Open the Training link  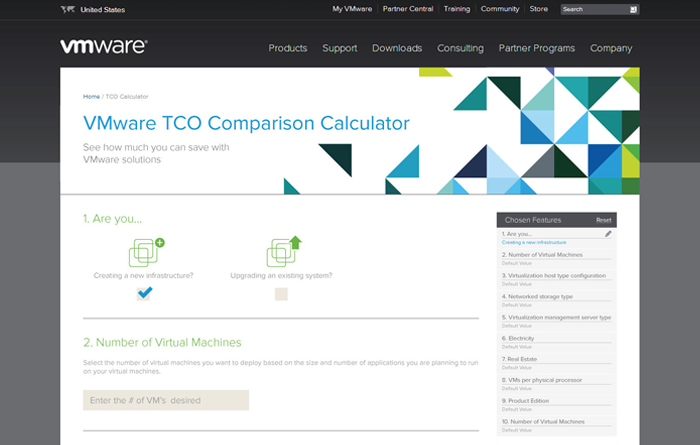tap(457, 9)
